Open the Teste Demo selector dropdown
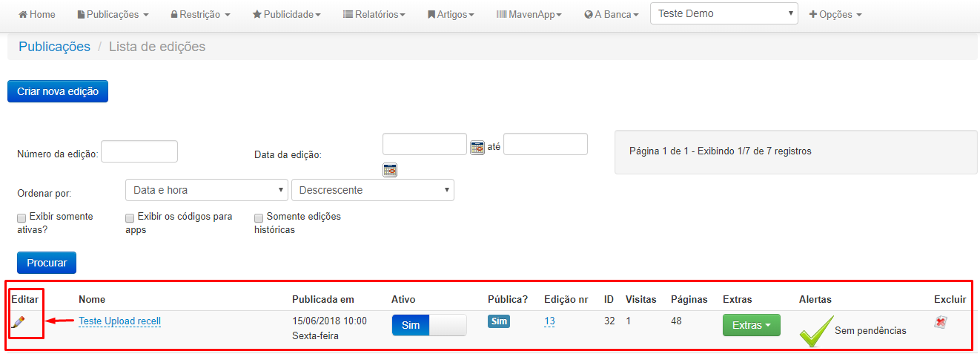This screenshot has height=354, width=980. click(724, 13)
